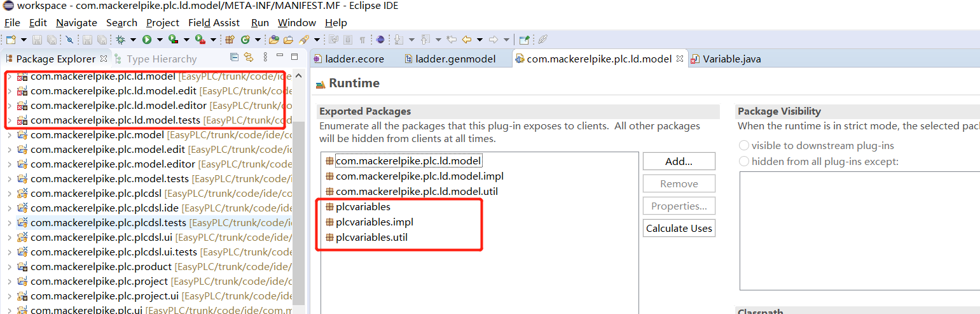This screenshot has width=980, height=314.
Task: Open the File menu
Action: coord(12,22)
